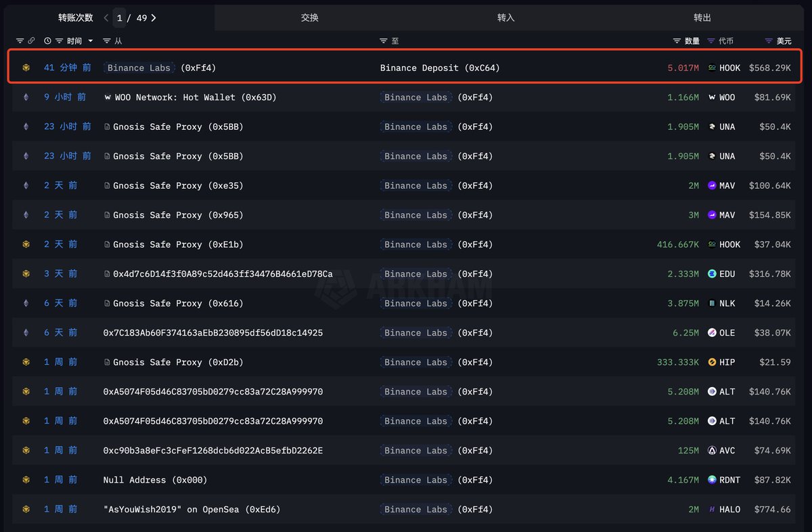Click the EDU token icon
Image resolution: width=812 pixels, height=532 pixels.
pyautogui.click(x=712, y=274)
